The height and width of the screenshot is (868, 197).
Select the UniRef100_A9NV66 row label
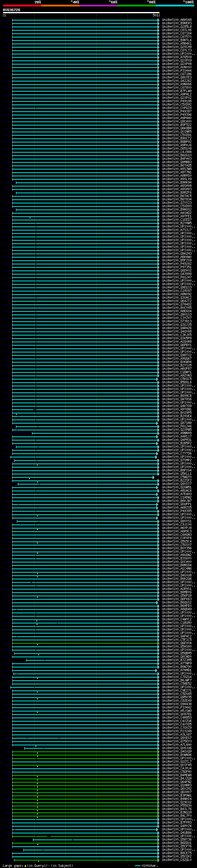(x=177, y=84)
